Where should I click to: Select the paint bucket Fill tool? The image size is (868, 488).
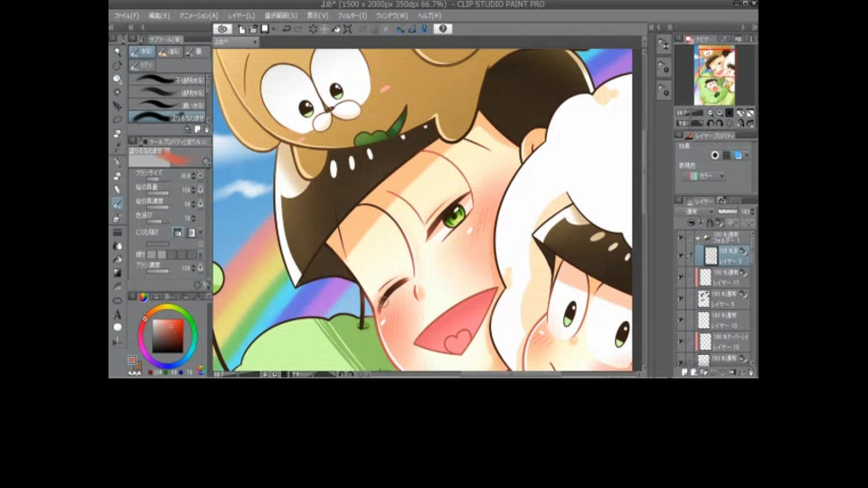[x=118, y=259]
